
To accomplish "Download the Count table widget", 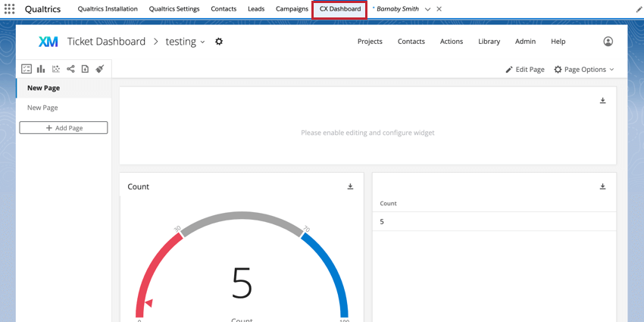I will [602, 186].
